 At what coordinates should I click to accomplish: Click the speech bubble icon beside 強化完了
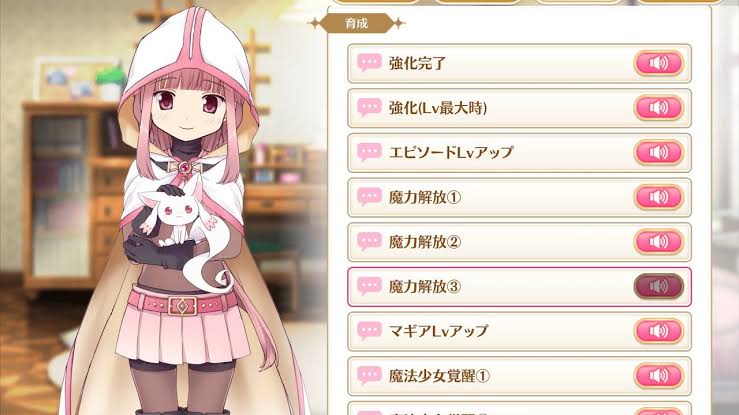pyautogui.click(x=369, y=62)
